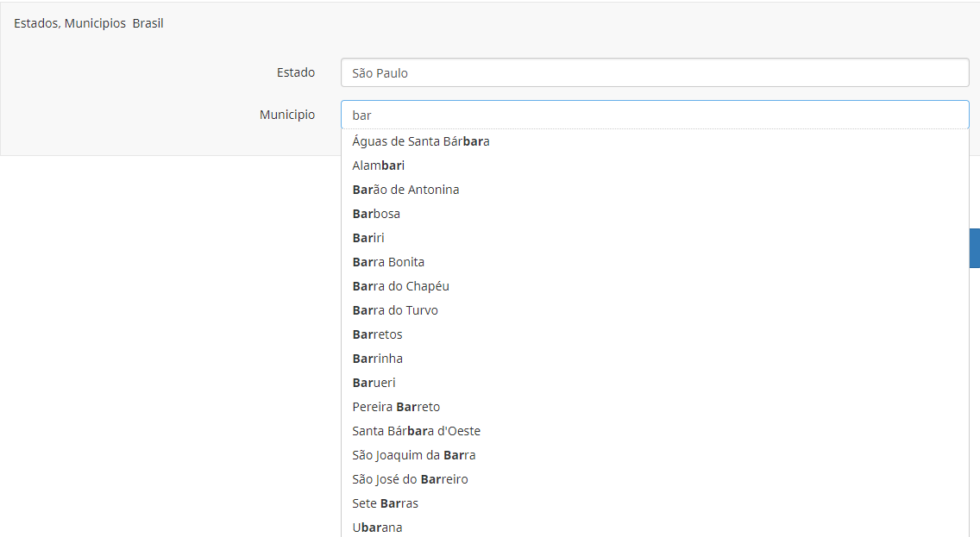Select Barueri municipality option

pos(374,383)
